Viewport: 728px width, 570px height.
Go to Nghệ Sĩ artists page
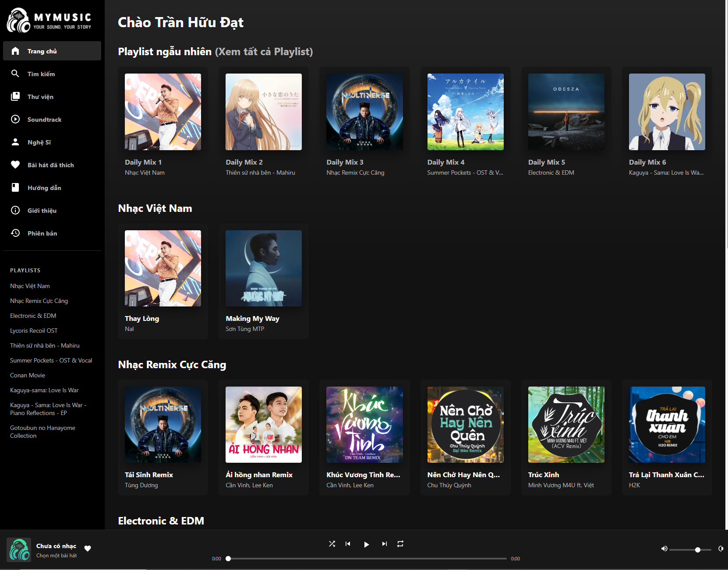52,142
